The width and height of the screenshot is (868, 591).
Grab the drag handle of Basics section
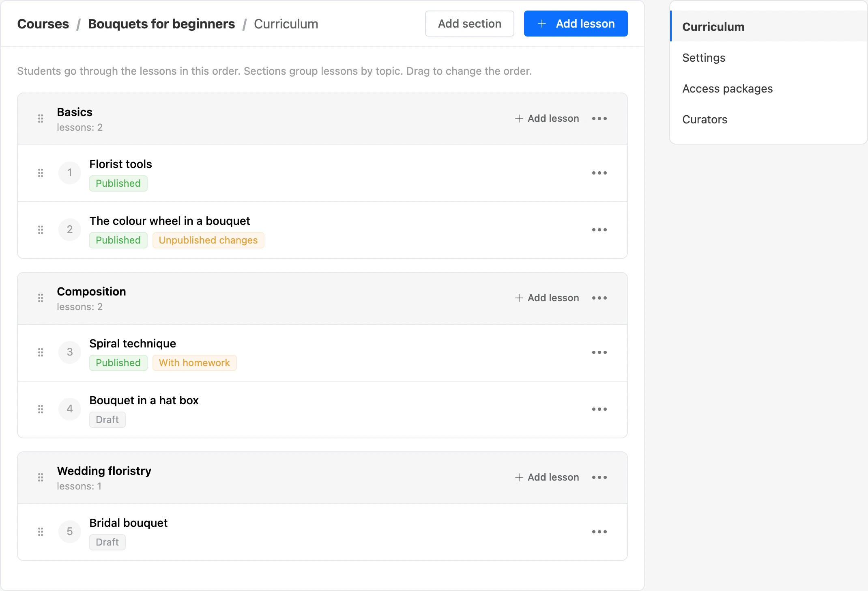click(41, 119)
